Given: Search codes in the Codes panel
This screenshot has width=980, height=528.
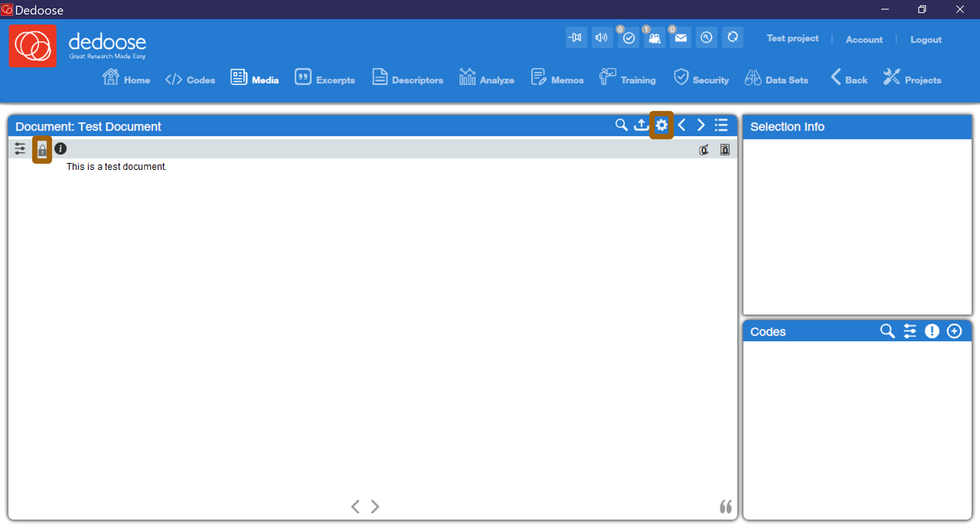Looking at the screenshot, I should pos(887,331).
